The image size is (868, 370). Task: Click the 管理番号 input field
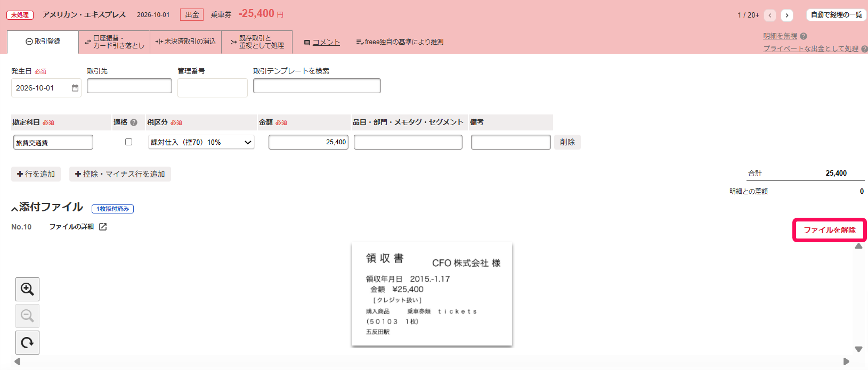pos(213,88)
